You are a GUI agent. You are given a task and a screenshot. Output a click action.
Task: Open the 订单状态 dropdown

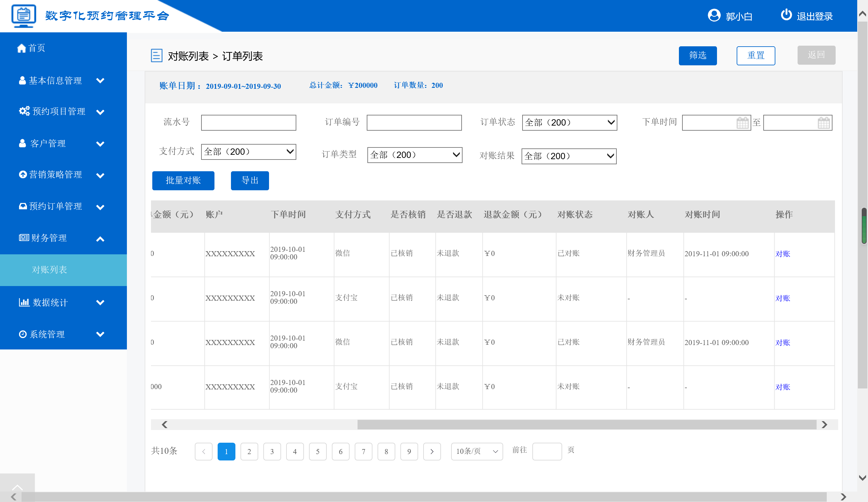pos(569,123)
